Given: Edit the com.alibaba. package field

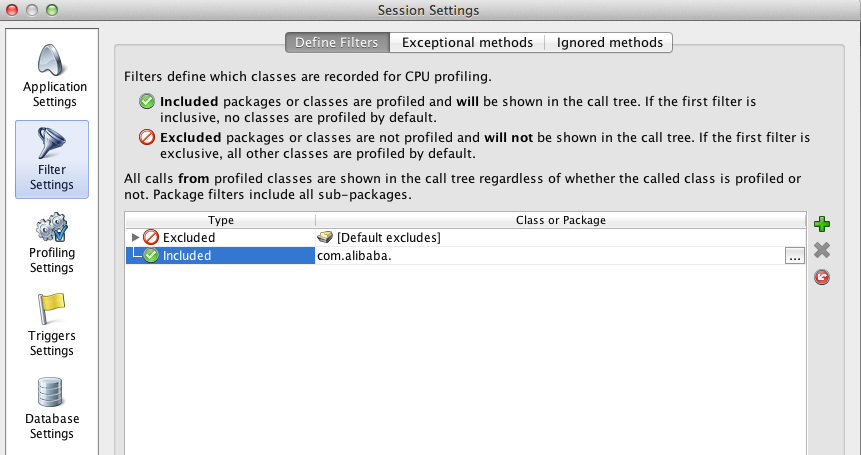Looking at the screenshot, I should 550,256.
